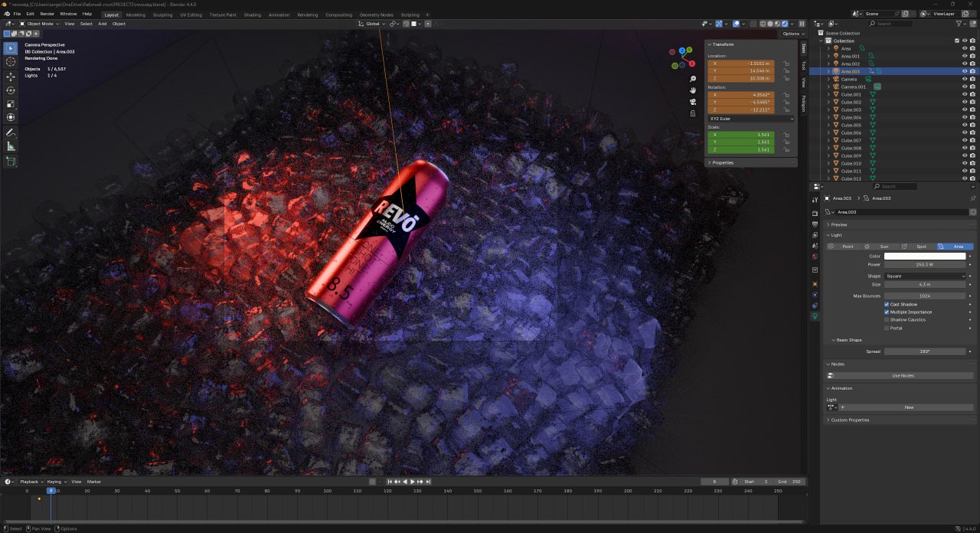
Task: Open the Item sidebar tab
Action: (x=803, y=48)
